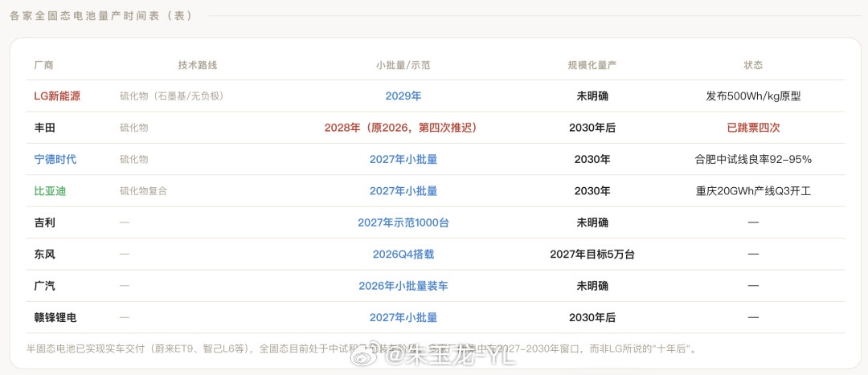The image size is (868, 375).
Task: Click the '规模化量产' column header
Action: coord(592,65)
